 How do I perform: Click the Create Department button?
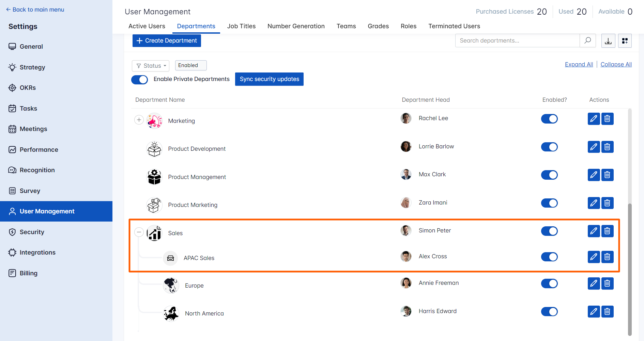[x=167, y=41]
